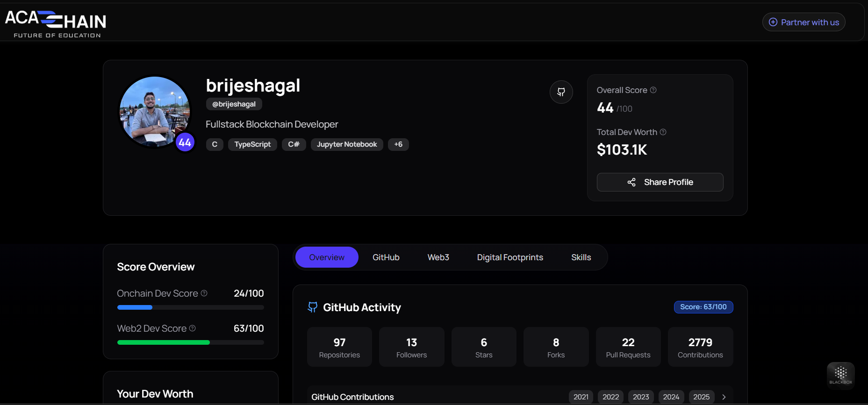The width and height of the screenshot is (868, 405).
Task: Click the share icon in Share Profile
Action: tap(631, 182)
